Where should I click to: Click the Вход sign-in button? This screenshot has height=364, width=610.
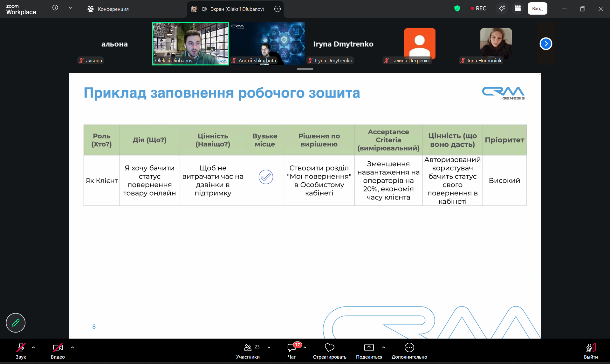537,9
